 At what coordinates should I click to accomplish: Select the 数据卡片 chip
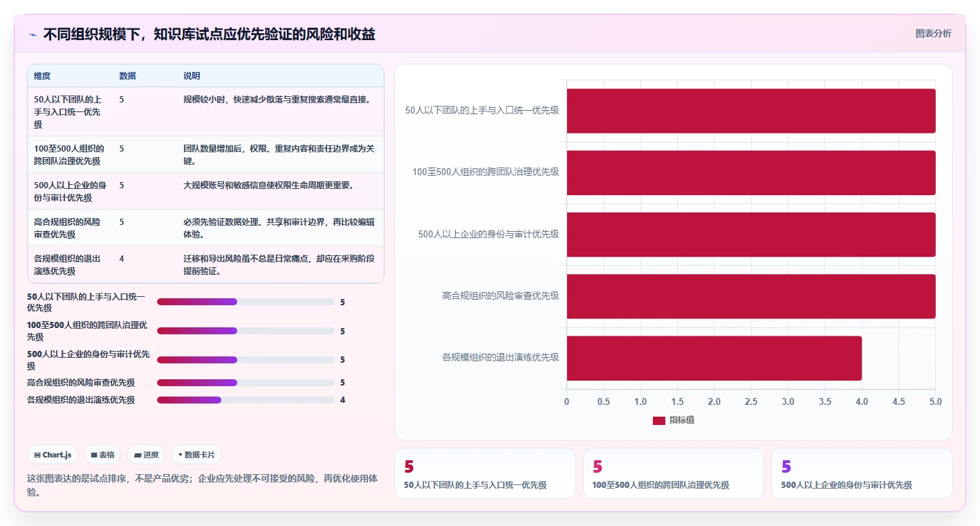pos(196,455)
